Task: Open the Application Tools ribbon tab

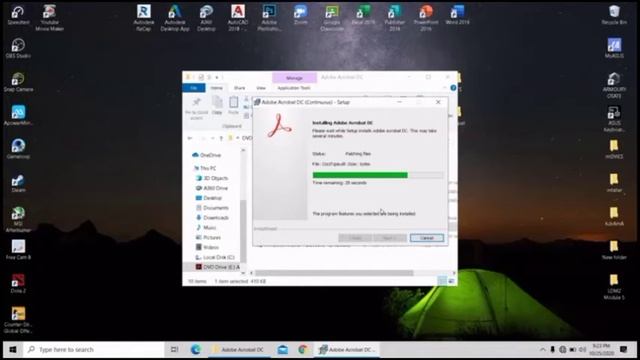Action: point(294,88)
